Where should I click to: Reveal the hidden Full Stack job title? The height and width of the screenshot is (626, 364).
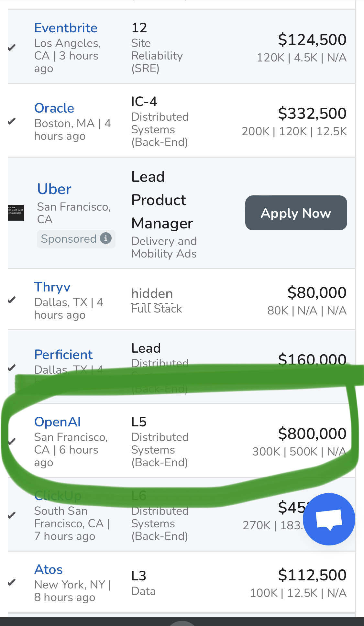pyautogui.click(x=152, y=294)
